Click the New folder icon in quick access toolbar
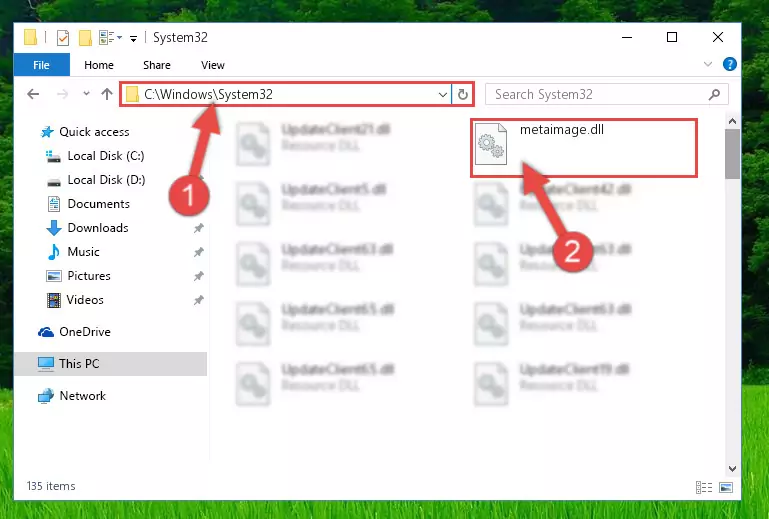The image size is (769, 519). click(x=85, y=38)
